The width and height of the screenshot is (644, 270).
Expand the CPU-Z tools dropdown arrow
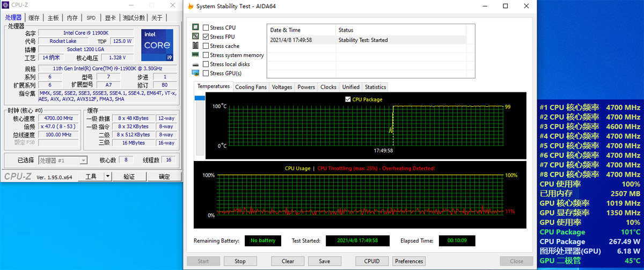108,176
